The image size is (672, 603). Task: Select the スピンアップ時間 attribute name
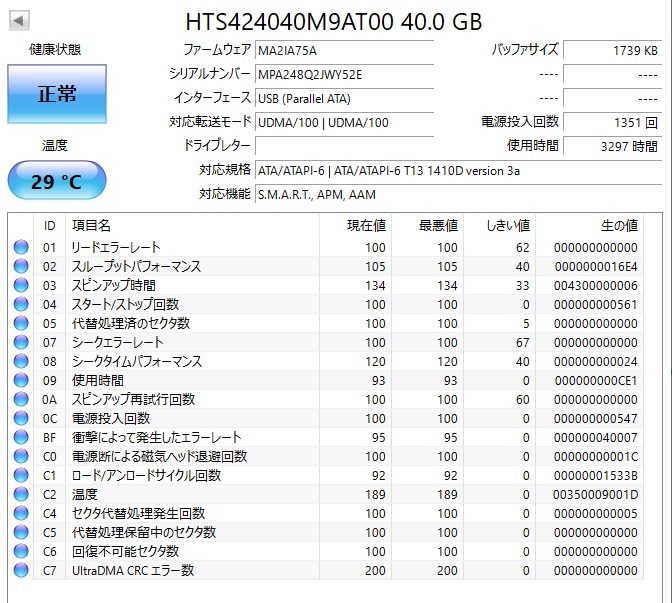coord(114,285)
